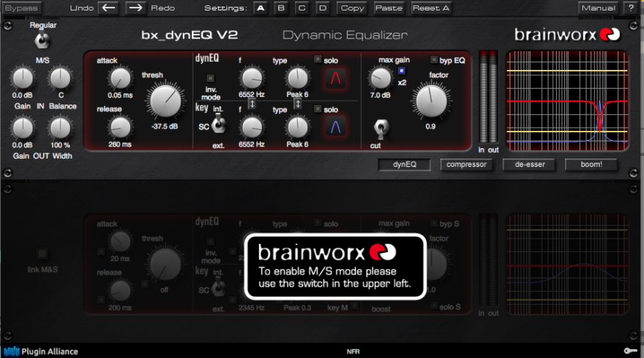
Task: Click the Gain IN knob
Action: coord(23,78)
